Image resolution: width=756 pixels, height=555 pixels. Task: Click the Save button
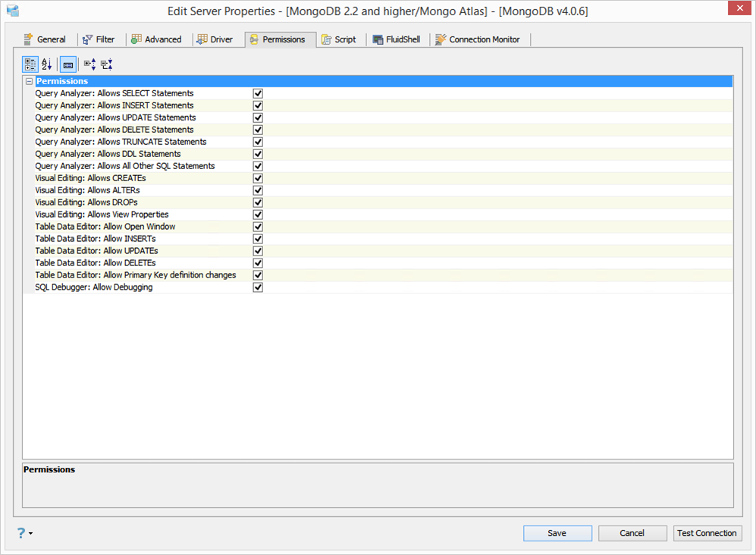tap(557, 533)
